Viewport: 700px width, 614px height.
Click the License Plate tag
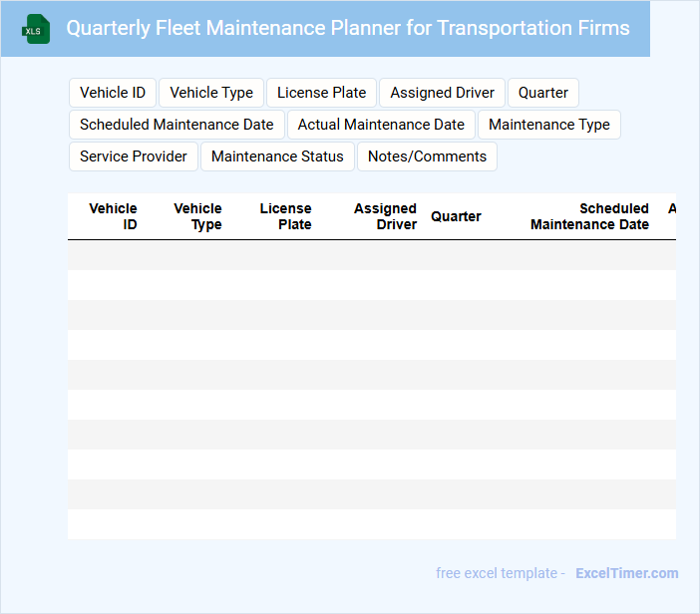point(321,93)
